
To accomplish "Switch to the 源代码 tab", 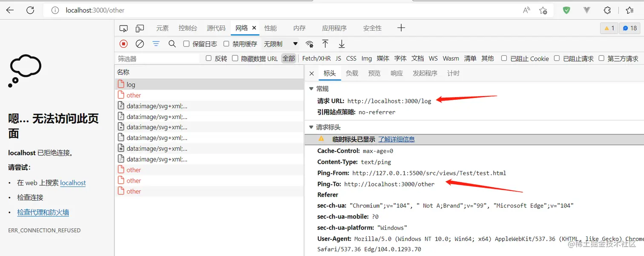I will 216,28.
